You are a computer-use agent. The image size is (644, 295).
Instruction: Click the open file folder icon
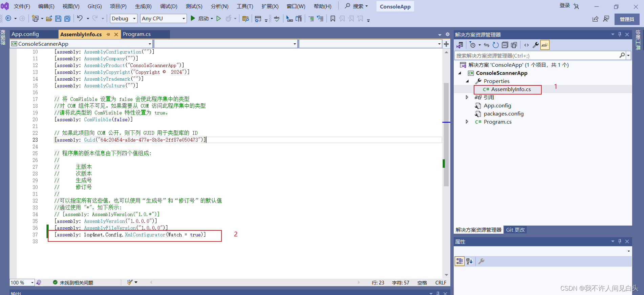tap(49, 19)
